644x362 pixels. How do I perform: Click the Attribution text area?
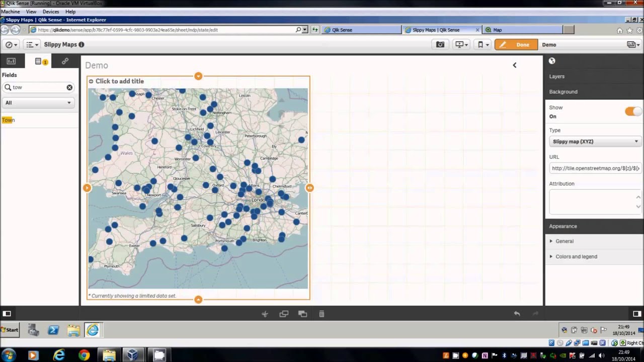point(595,202)
